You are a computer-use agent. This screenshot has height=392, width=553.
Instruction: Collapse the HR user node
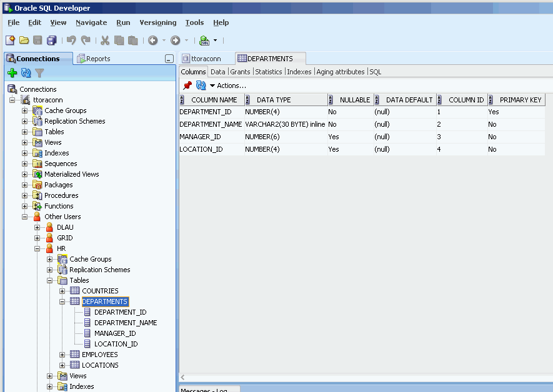pyautogui.click(x=37, y=248)
